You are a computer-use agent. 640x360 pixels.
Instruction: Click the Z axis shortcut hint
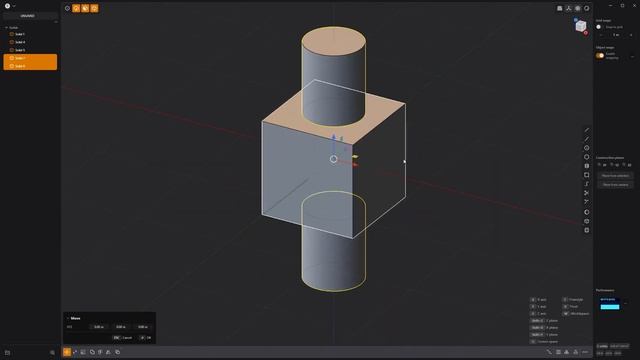(x=539, y=313)
